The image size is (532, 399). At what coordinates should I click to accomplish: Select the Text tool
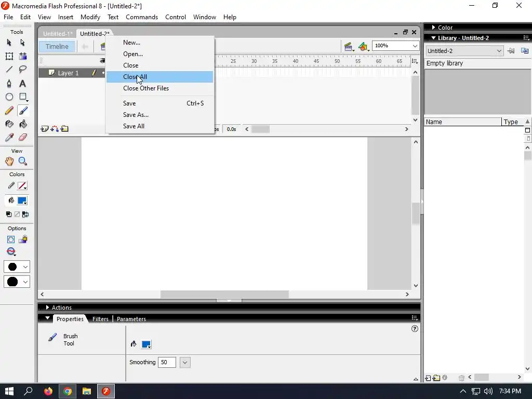23,84
